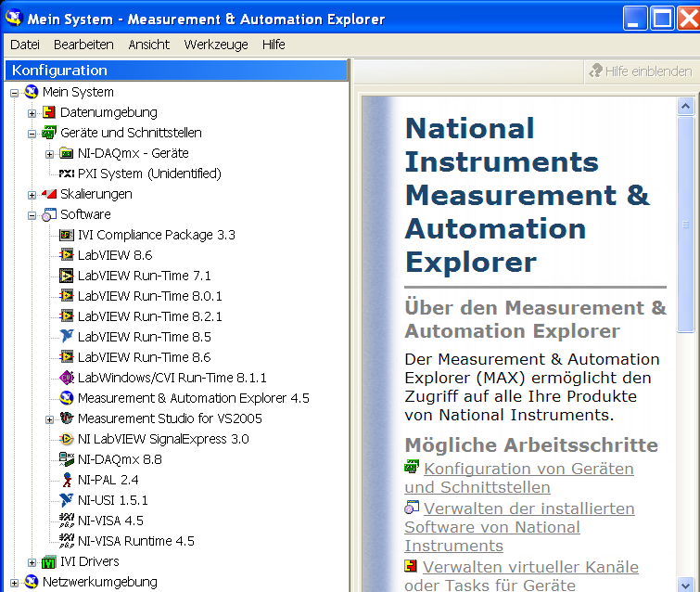Open link Verwalten der installierten Software
This screenshot has height=592, width=700.
point(519,527)
